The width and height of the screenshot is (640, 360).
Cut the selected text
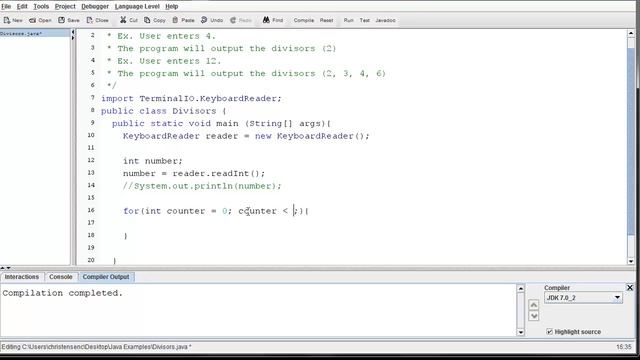[x=129, y=20]
